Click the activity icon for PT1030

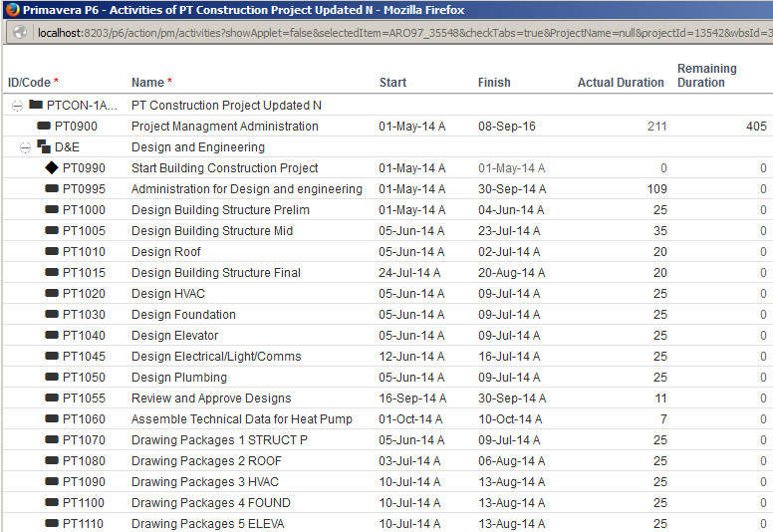tap(52, 314)
